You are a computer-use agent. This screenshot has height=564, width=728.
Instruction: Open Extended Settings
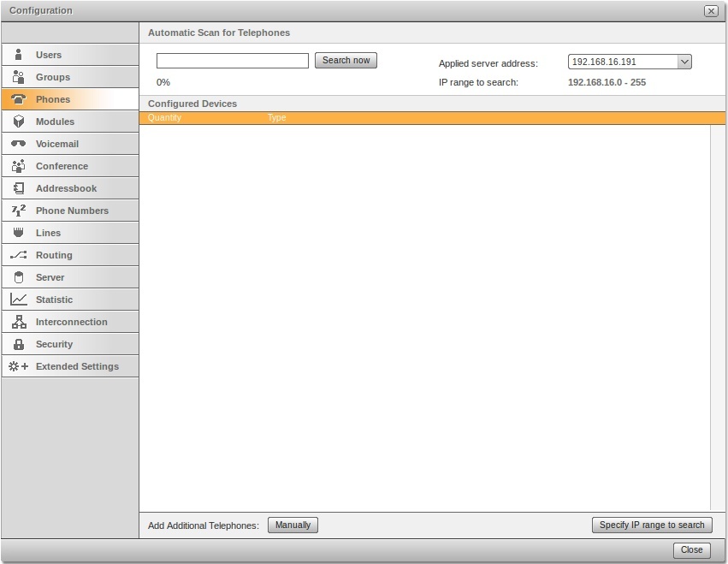click(x=70, y=366)
